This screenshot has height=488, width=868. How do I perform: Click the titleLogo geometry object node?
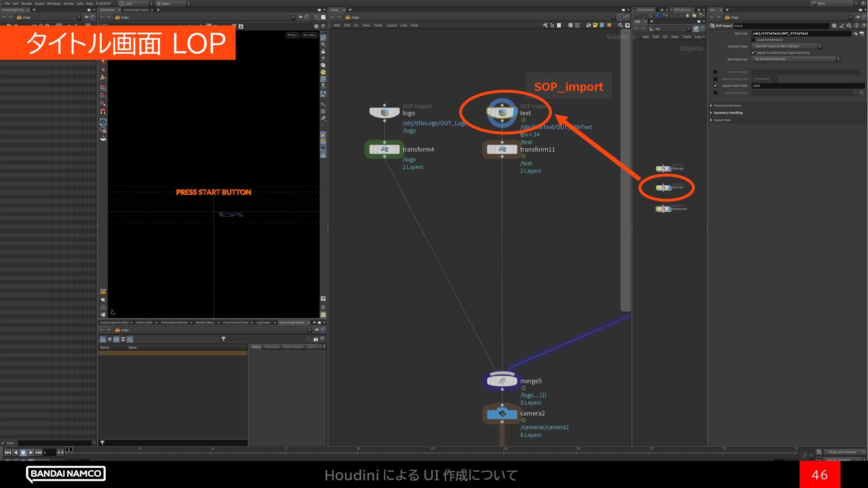tap(663, 169)
